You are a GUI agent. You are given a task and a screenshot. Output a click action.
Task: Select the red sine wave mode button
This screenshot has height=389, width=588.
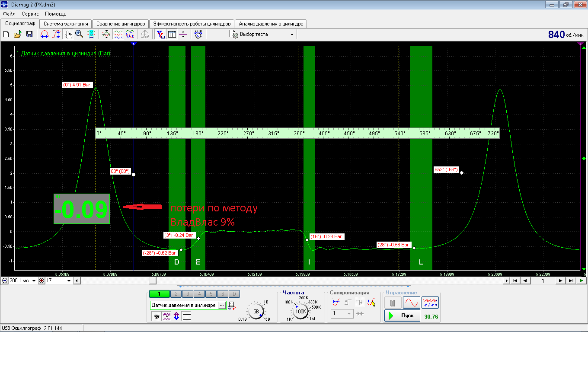point(412,303)
